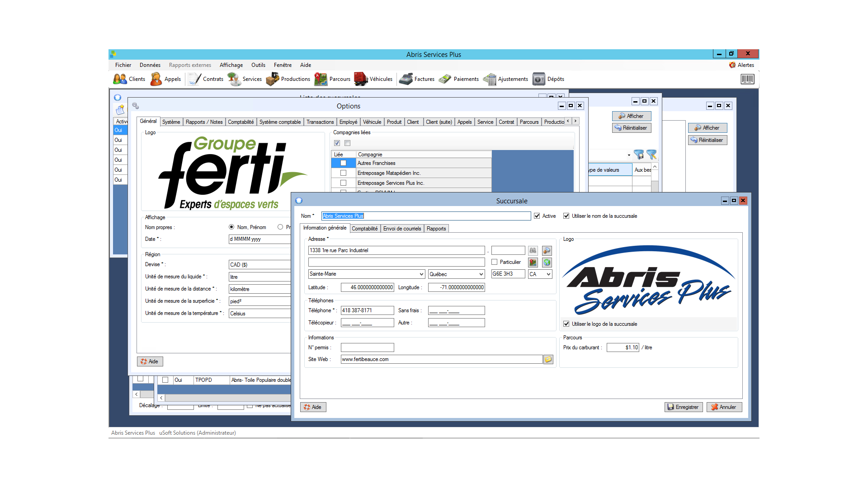Image resolution: width=868 pixels, height=488 pixels.
Task: Switch to Envoi de courriels tab
Action: click(402, 229)
